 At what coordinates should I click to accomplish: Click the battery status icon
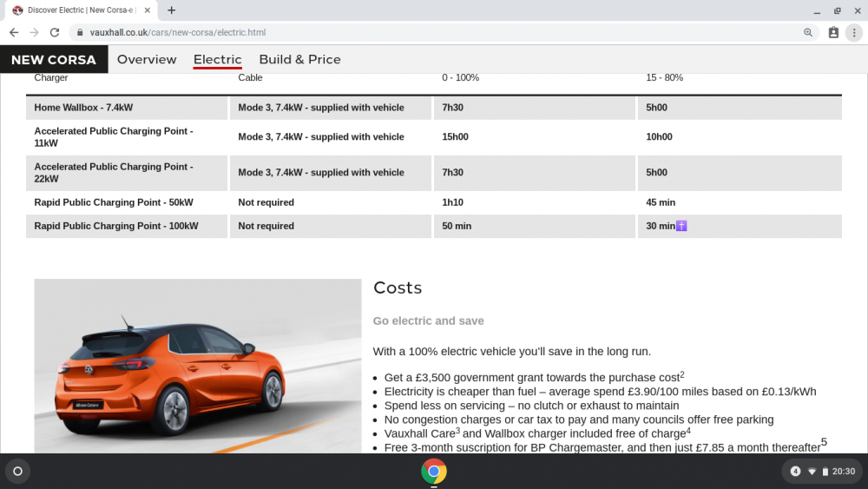pos(825,472)
